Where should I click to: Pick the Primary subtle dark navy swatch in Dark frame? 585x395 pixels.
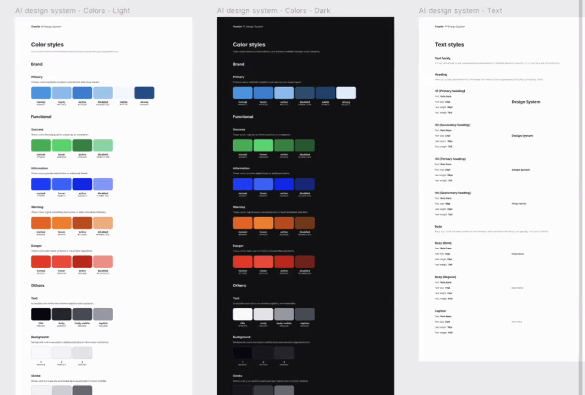(x=325, y=93)
